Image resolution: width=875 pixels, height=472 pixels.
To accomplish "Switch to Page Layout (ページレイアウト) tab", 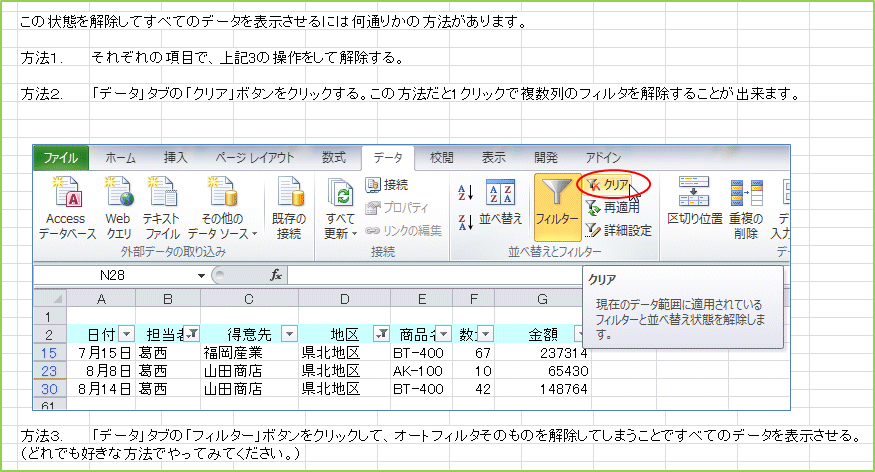I will (254, 158).
